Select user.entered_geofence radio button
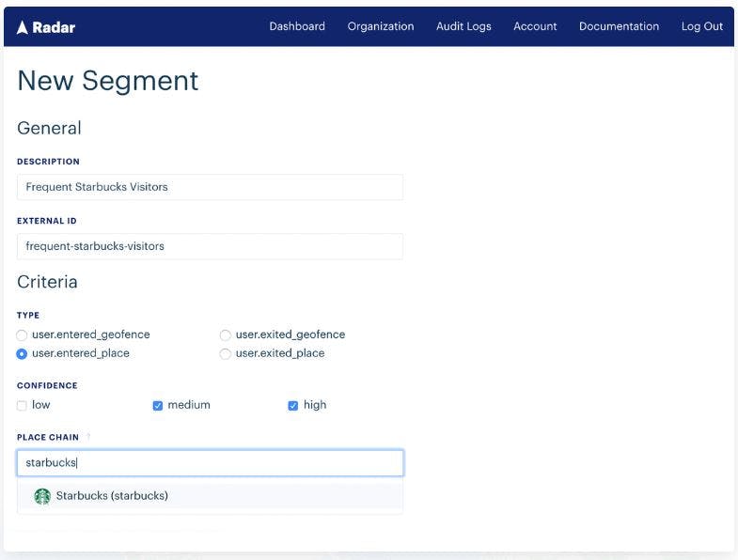 coord(22,335)
